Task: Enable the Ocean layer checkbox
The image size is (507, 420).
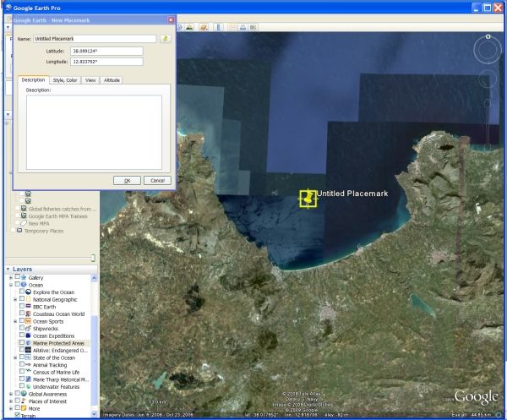Action: (18, 285)
